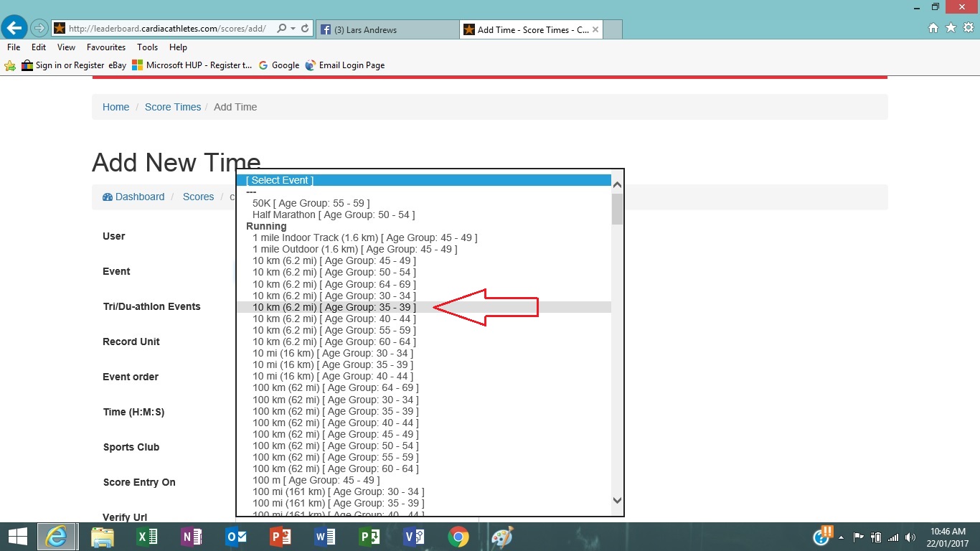Launch OneNote from the taskbar

[x=192, y=537]
